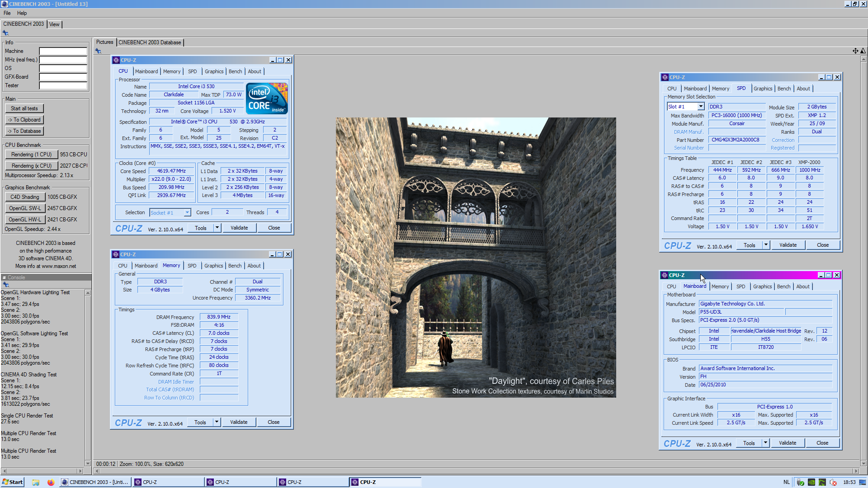Click the security shield tray icon with the red X

[833, 482]
